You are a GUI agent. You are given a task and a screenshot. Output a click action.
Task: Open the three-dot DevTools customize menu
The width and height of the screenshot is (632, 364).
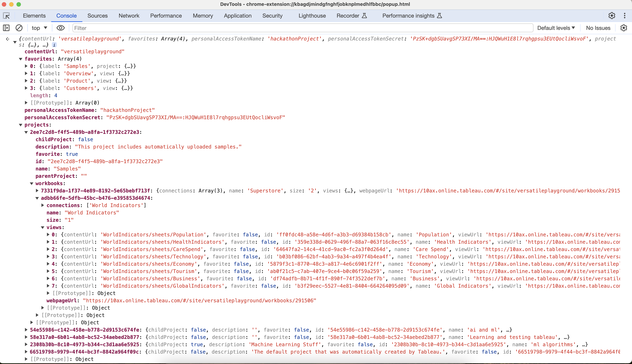624,16
